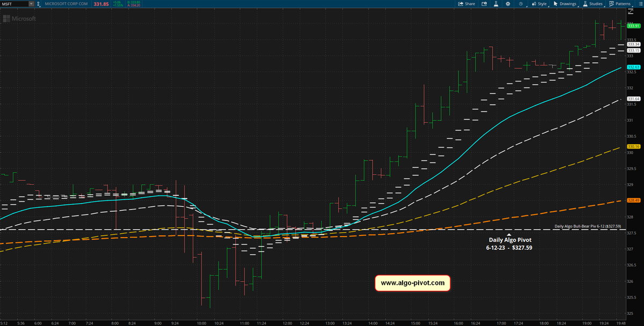Click the 18:00 time axis label
The image size is (644, 326).
[x=543, y=323]
